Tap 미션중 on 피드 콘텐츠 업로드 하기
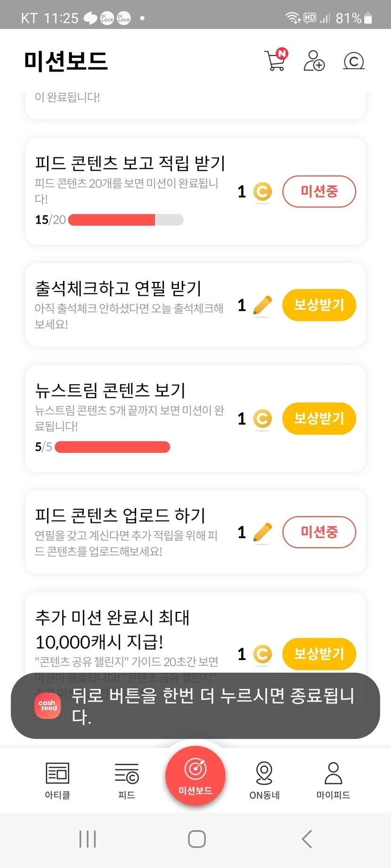Image resolution: width=391 pixels, height=868 pixels. click(x=319, y=532)
